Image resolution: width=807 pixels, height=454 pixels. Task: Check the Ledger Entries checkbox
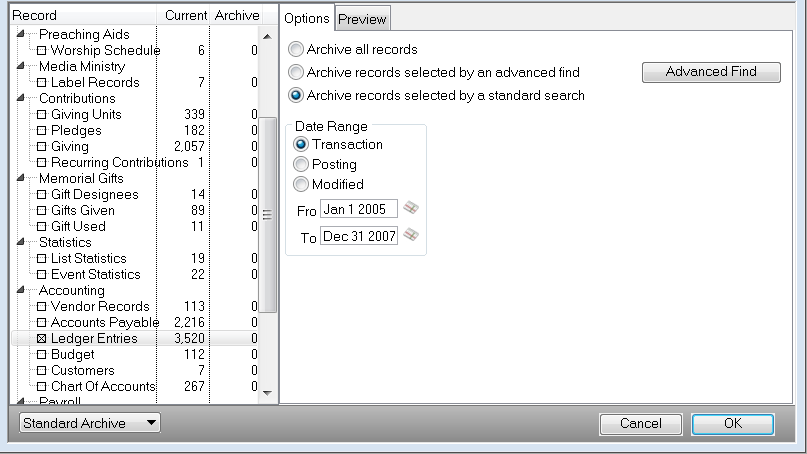[41, 339]
